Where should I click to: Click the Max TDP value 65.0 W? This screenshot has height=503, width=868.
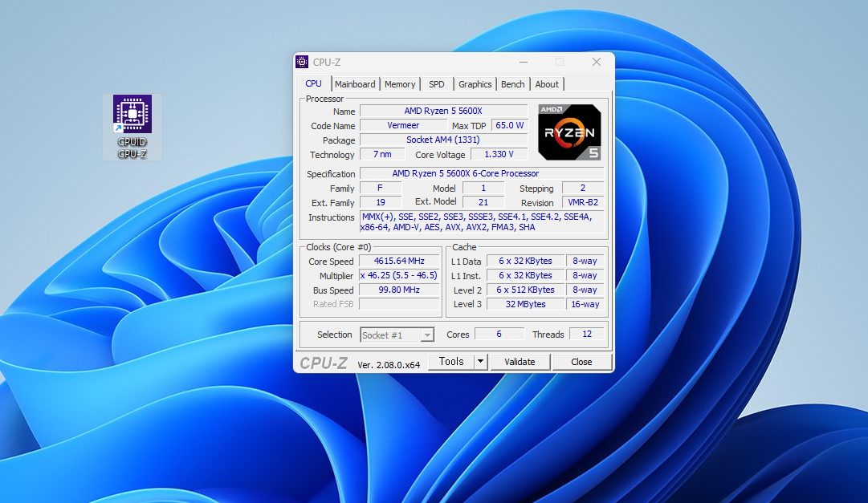tap(509, 126)
